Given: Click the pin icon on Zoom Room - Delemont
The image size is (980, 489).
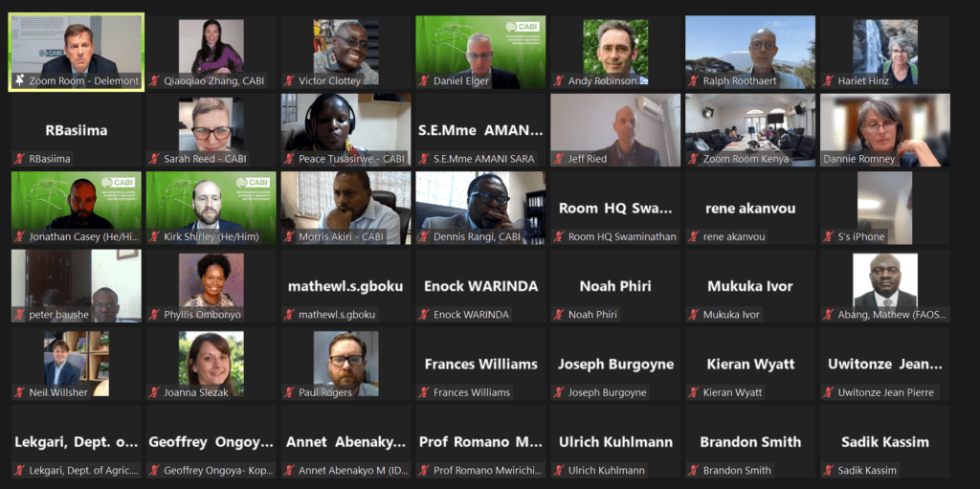Looking at the screenshot, I should point(19,80).
